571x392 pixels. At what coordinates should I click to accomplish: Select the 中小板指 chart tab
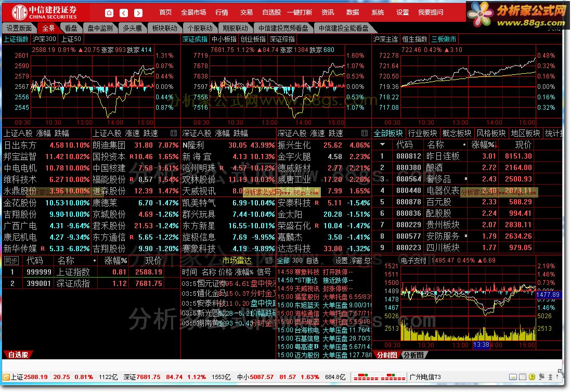tap(224, 39)
